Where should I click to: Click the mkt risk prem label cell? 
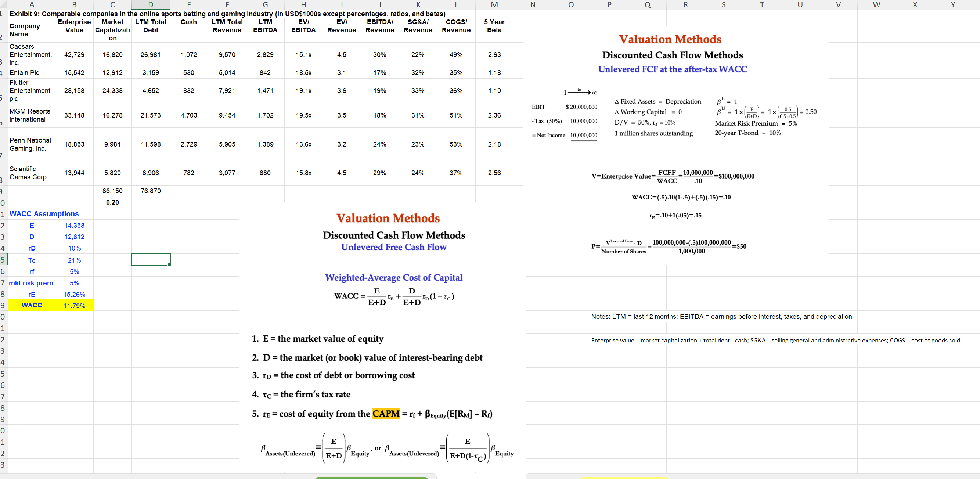tap(32, 283)
